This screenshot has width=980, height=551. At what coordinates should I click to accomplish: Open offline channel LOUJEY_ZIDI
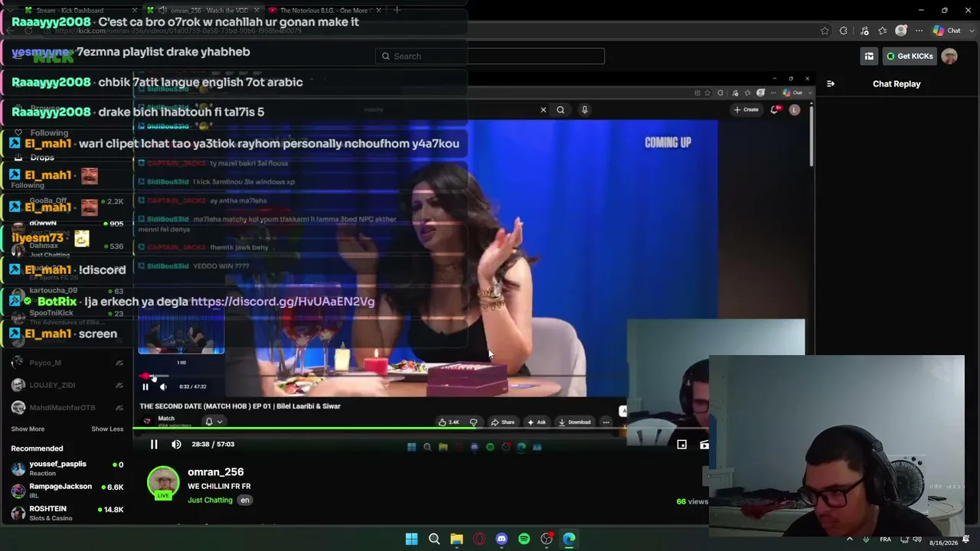[67, 385]
